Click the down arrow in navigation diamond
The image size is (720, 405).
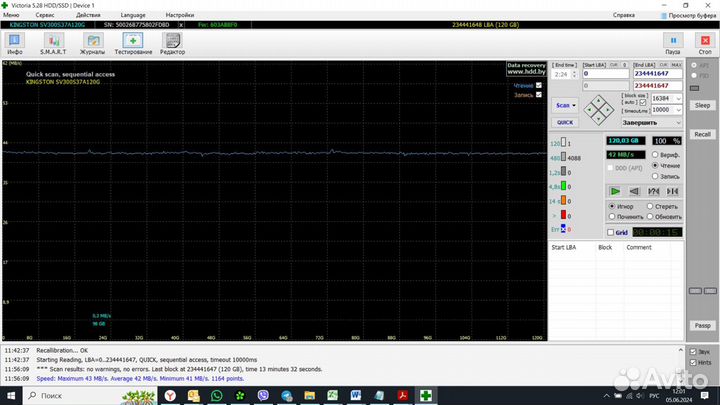tap(599, 119)
